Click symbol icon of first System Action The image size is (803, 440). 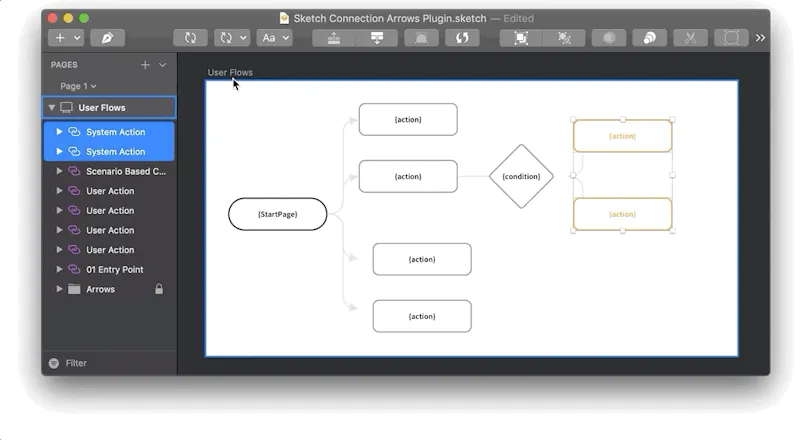click(x=74, y=132)
